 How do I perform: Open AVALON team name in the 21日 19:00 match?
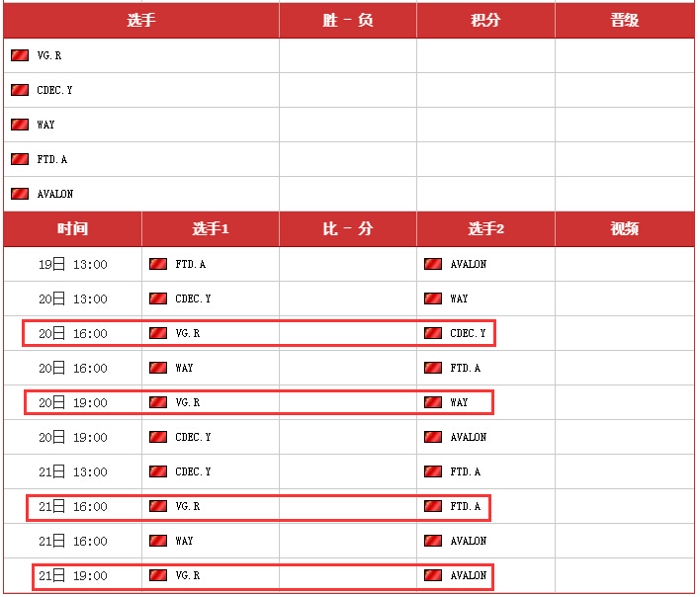[x=468, y=575]
